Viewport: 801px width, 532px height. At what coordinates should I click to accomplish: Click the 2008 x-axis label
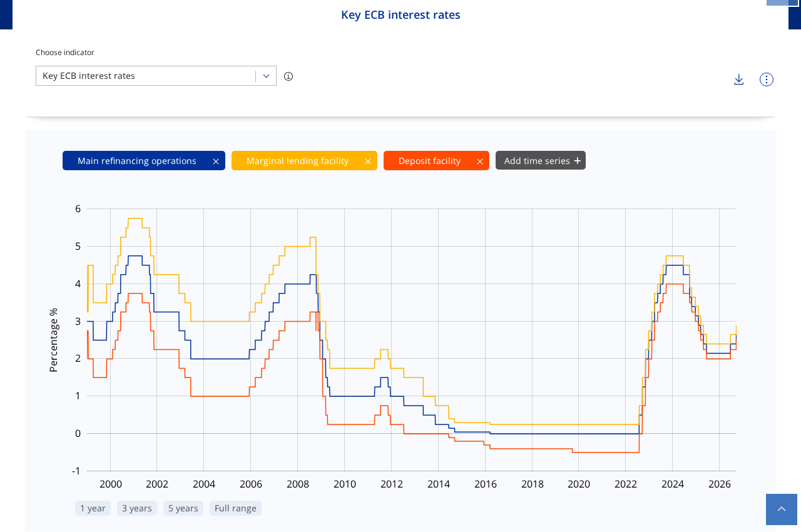coord(298,484)
